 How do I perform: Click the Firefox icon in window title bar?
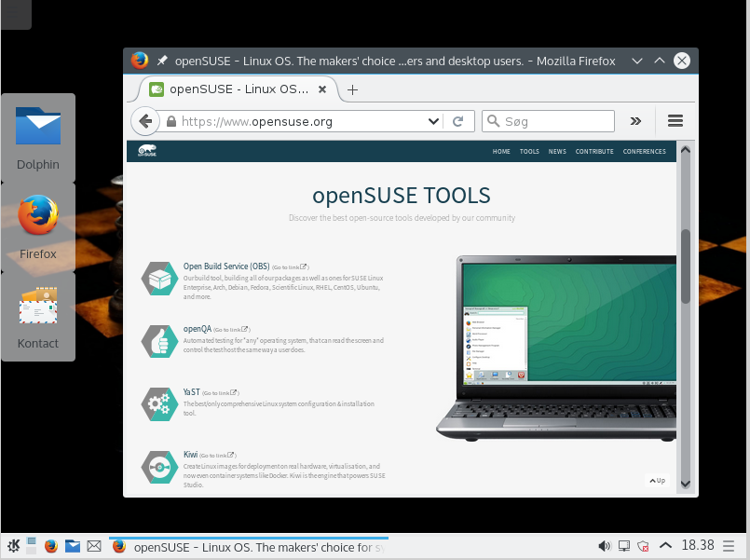139,61
